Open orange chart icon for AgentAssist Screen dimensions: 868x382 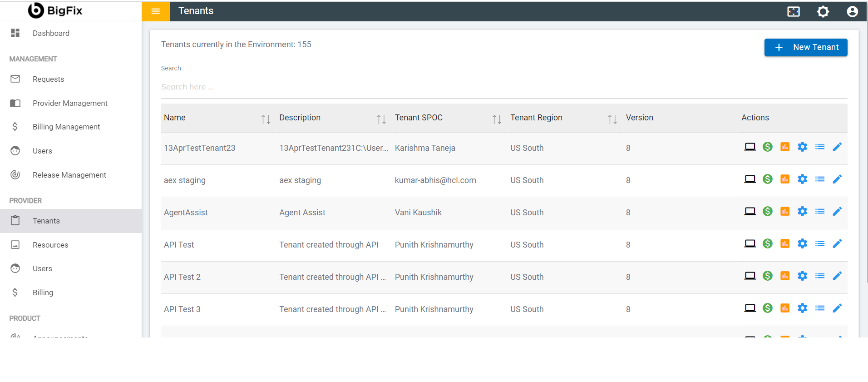pyautogui.click(x=785, y=211)
